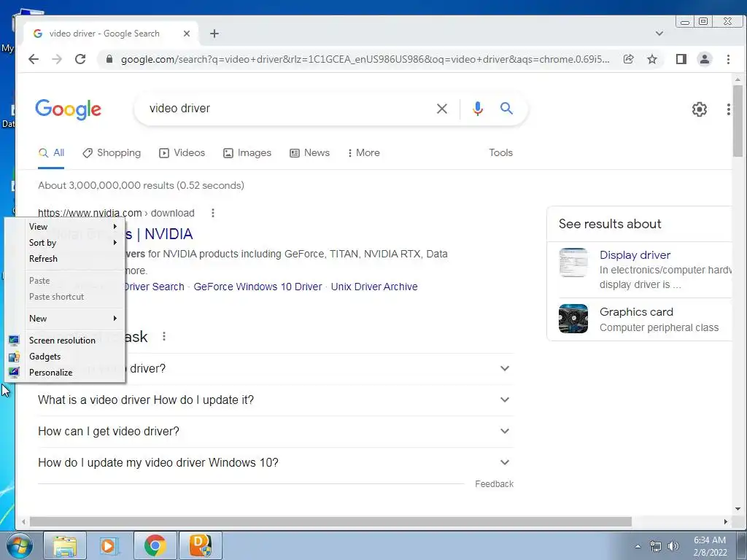The height and width of the screenshot is (560, 747).
Task: Open the More search categories menu
Action: [x=363, y=153]
